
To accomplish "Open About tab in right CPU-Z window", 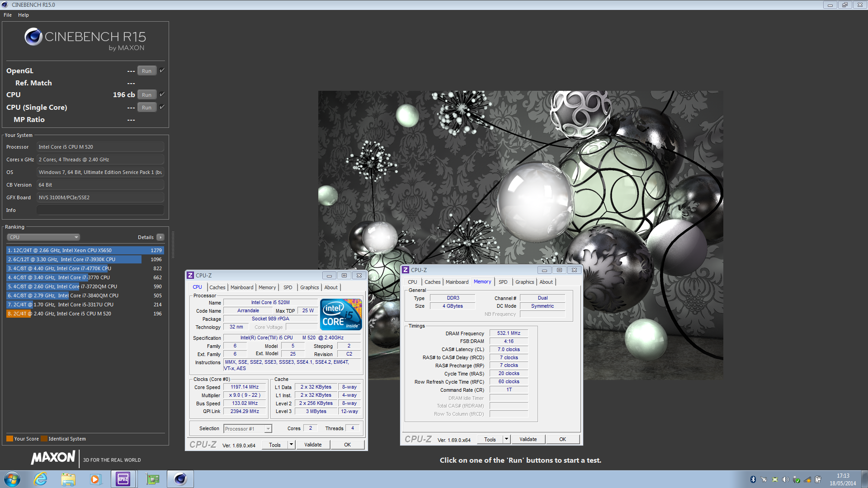I will (546, 282).
